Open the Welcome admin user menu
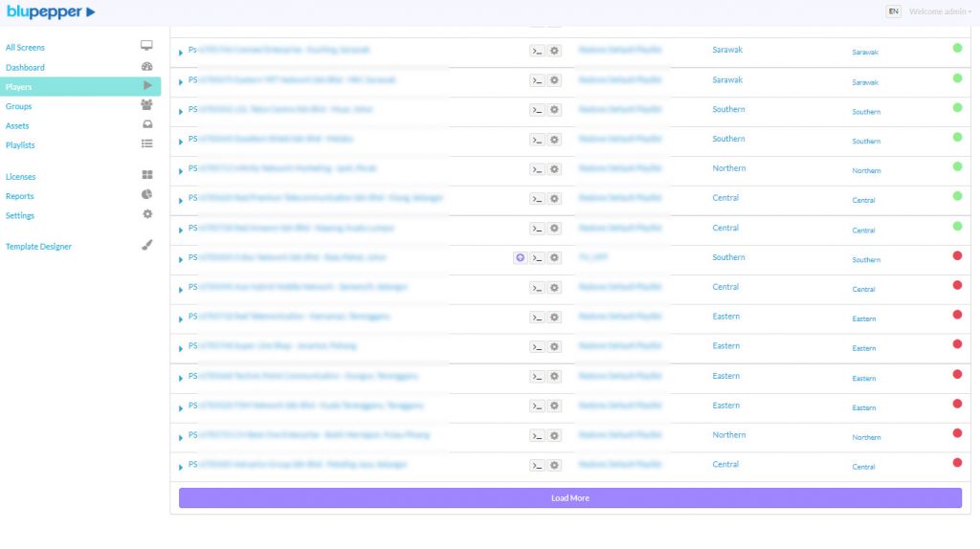Image resolution: width=980 pixels, height=549 pixels. click(940, 11)
